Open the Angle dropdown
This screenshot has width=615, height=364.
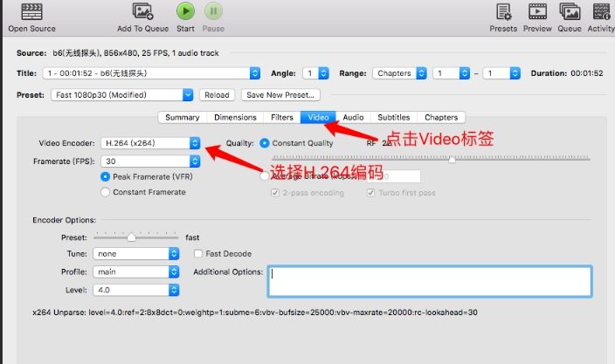315,73
